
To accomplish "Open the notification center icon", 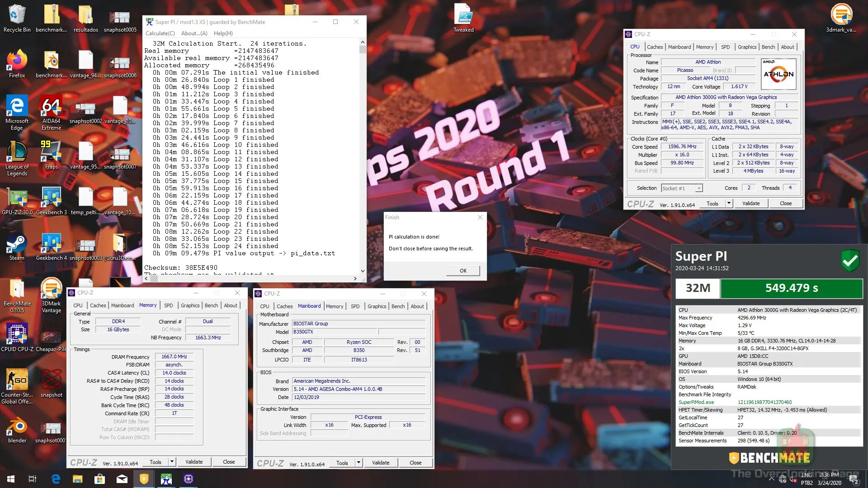I will point(854,479).
